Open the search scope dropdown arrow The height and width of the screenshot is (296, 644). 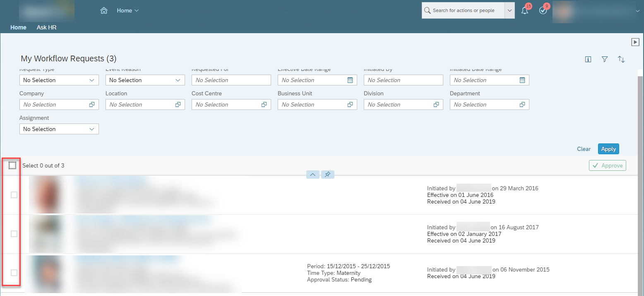coord(509,10)
